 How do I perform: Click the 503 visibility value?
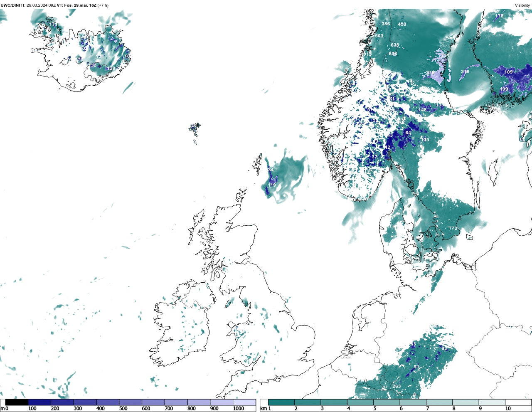[x=379, y=36]
